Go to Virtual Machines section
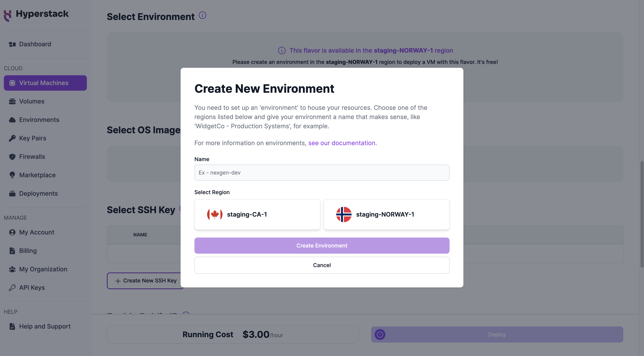Screen dimensions: 644x356 point(45,83)
